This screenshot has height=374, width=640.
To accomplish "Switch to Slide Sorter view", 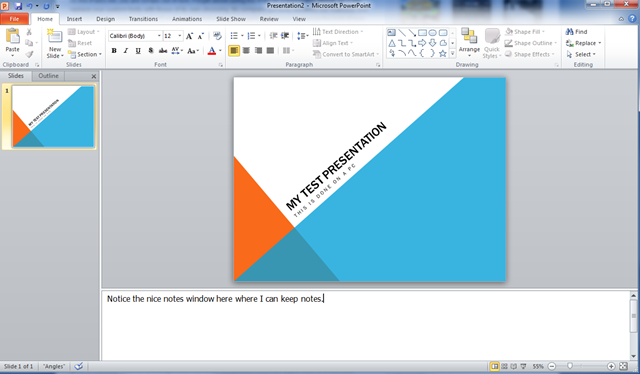I will pyautogui.click(x=504, y=366).
